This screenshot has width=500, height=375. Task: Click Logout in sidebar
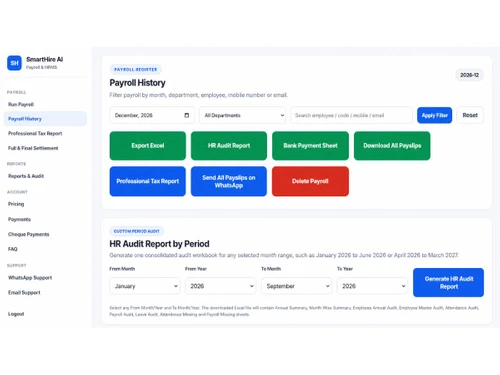(16, 314)
